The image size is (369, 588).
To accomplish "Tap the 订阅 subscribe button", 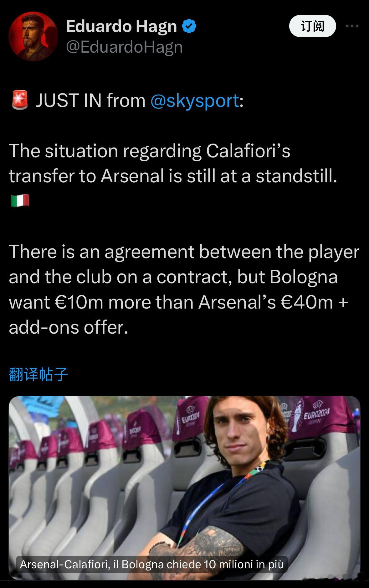I will click(x=312, y=26).
